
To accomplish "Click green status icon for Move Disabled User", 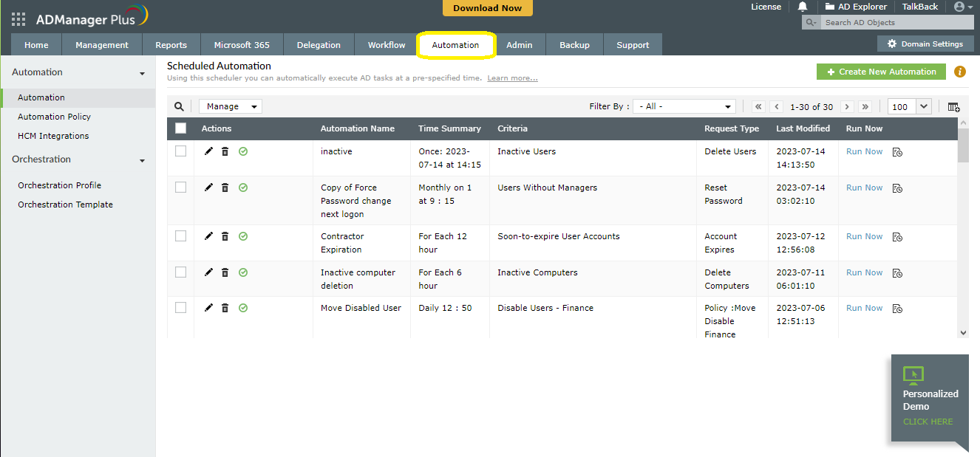I will (x=243, y=308).
